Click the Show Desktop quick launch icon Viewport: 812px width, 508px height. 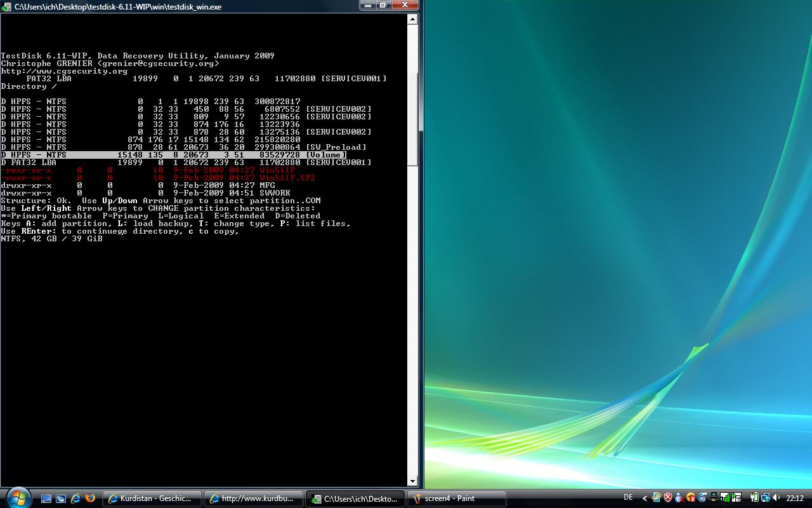(46, 498)
